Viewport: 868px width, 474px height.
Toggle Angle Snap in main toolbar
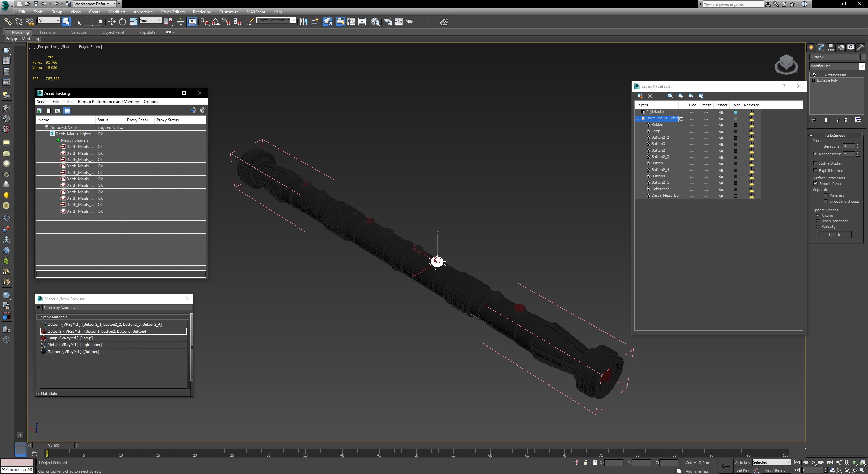(x=216, y=22)
